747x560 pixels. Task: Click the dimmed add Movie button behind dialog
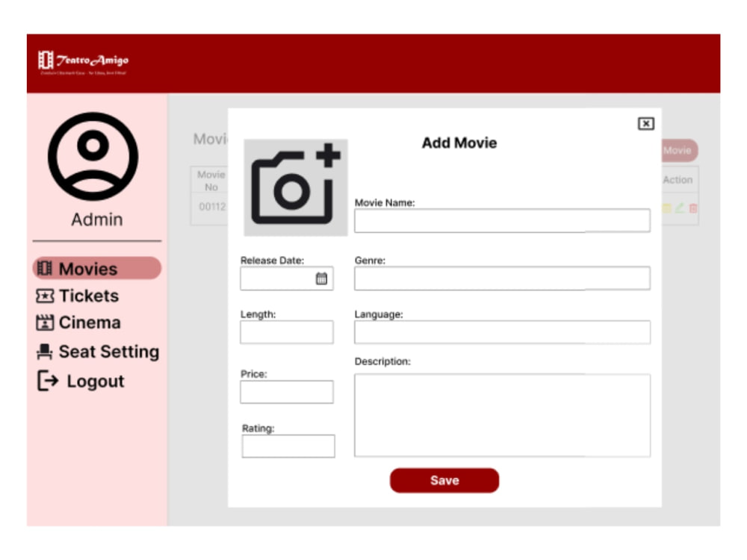click(680, 151)
